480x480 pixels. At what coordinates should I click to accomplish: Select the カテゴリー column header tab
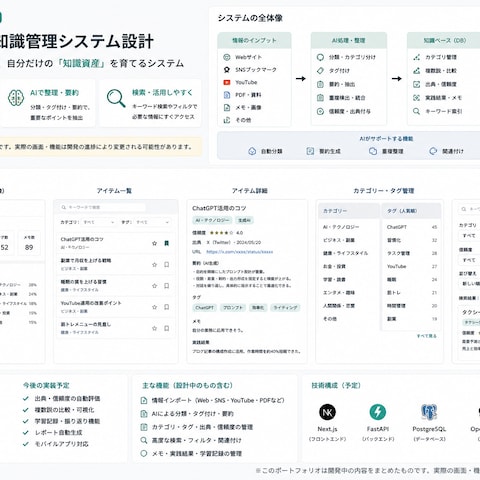click(x=349, y=211)
